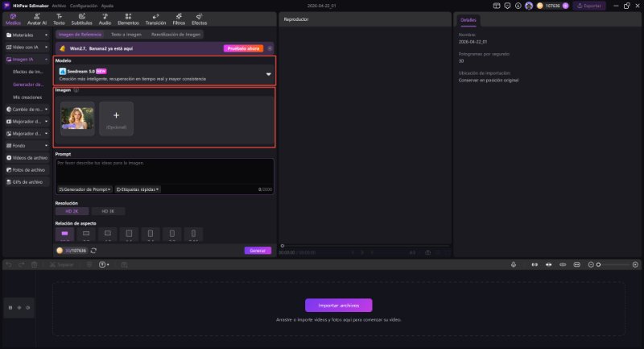Open the Efectos toolbar icon
The height and width of the screenshot is (349, 644).
199,19
